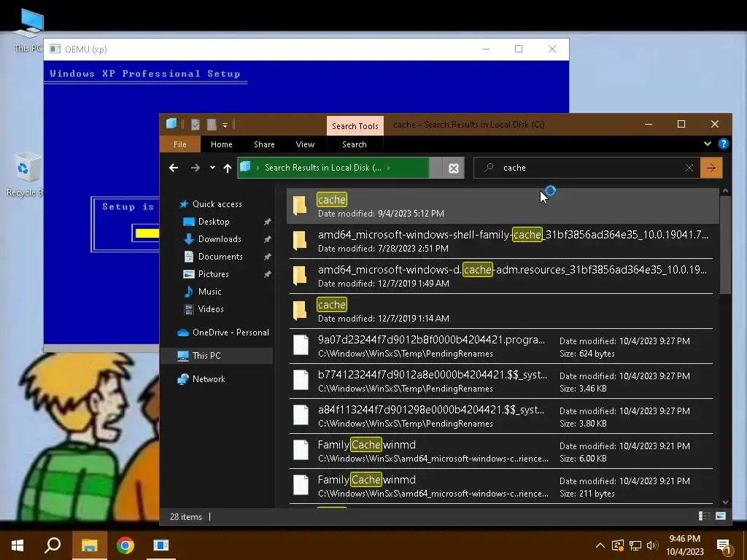Open the volume speaker tray icon
The height and width of the screenshot is (560, 747).
652,545
